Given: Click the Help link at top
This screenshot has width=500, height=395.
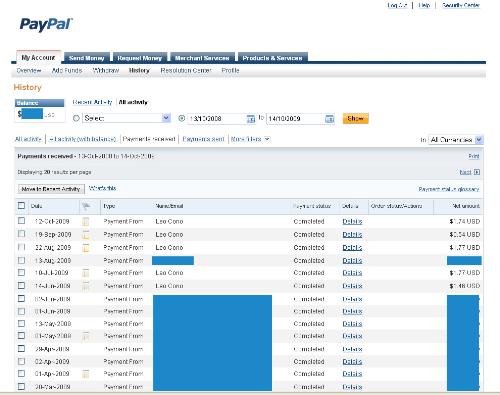Looking at the screenshot, I should (424, 5).
